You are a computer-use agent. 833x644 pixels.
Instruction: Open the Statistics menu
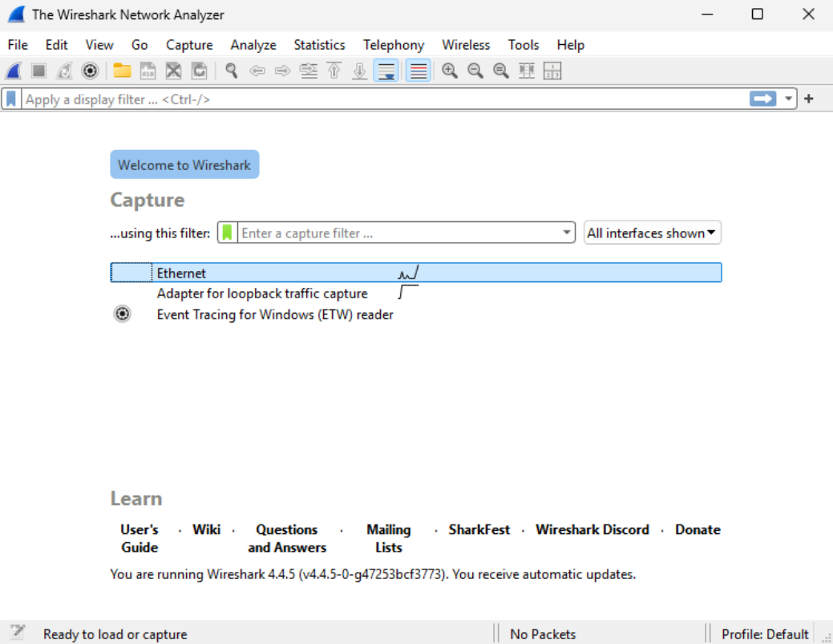319,45
